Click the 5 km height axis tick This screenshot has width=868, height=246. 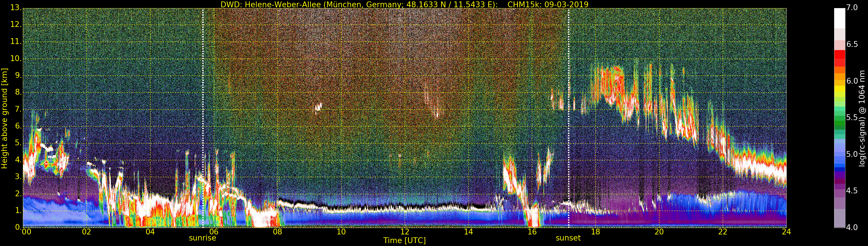click(x=18, y=143)
